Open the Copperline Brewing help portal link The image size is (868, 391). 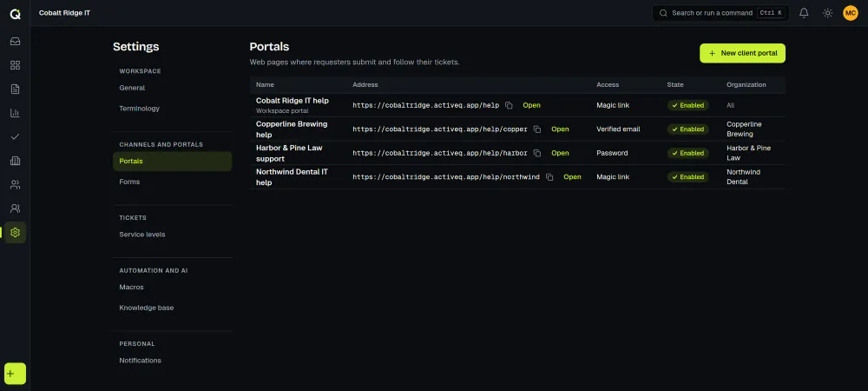click(560, 129)
